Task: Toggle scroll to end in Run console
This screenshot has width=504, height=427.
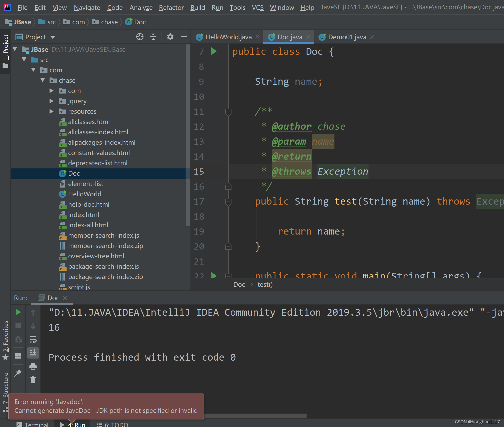Action: point(33,353)
